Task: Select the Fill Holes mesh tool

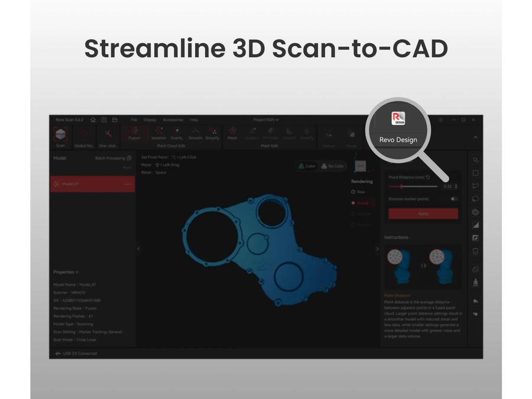Action: point(270,134)
